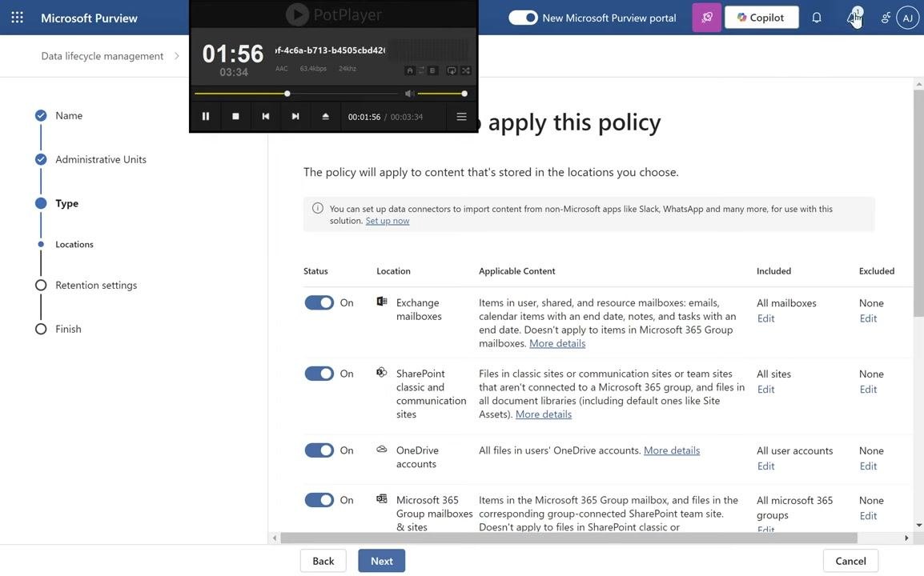Select the Retention settings step
Viewport: 924px width, 576px height.
point(96,285)
